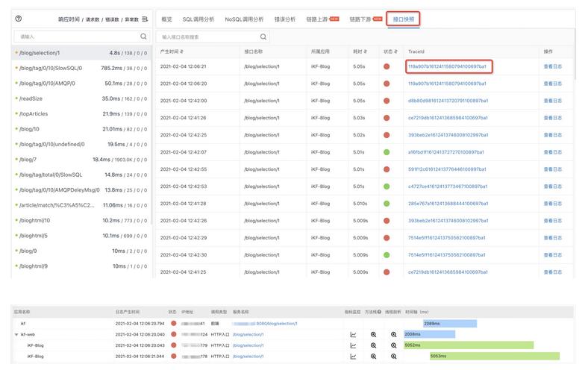Viewport: 588px width, 370px height.
Task: Click search icon in 输入接口名称搜索 box
Action: [x=263, y=37]
